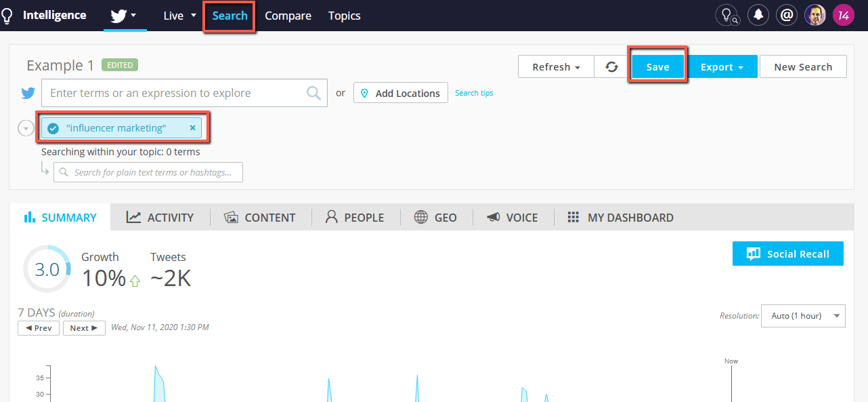
Task: Click the Growth 10% value
Action: coord(104,278)
